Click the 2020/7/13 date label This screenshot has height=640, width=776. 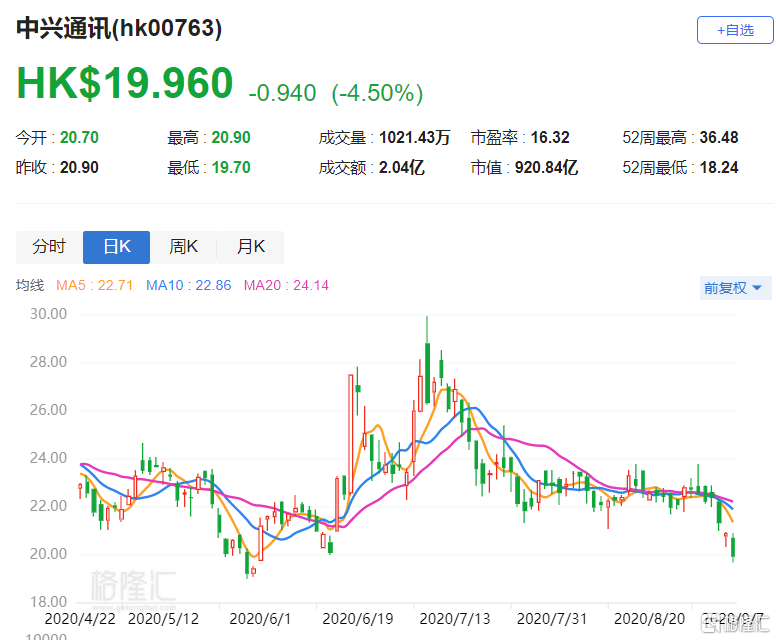click(x=455, y=619)
